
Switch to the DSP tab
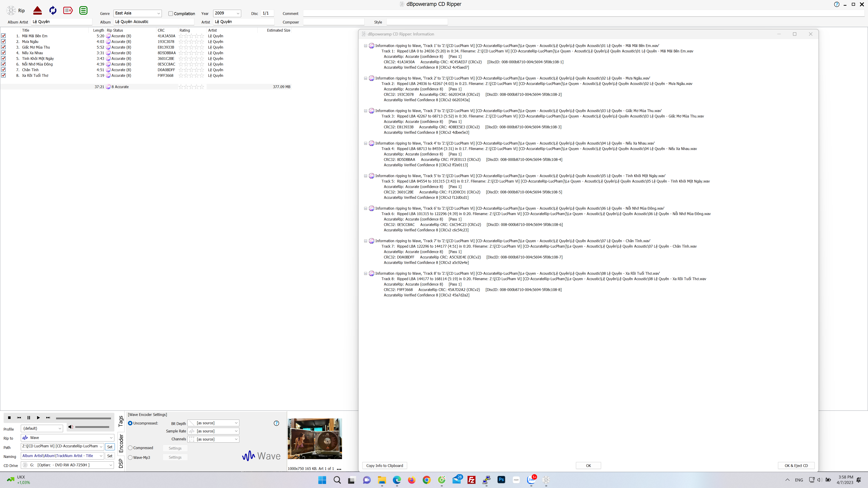(121, 463)
